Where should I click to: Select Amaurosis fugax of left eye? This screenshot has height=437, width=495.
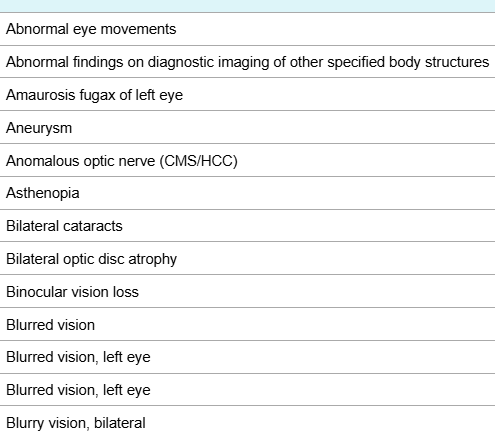(x=247, y=95)
